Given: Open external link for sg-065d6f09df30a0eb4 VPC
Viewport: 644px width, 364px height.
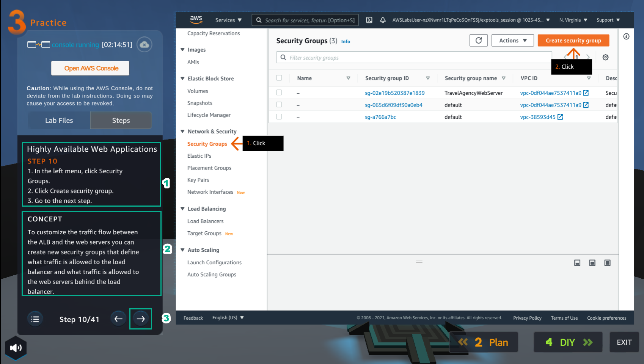Looking at the screenshot, I should coord(586,105).
